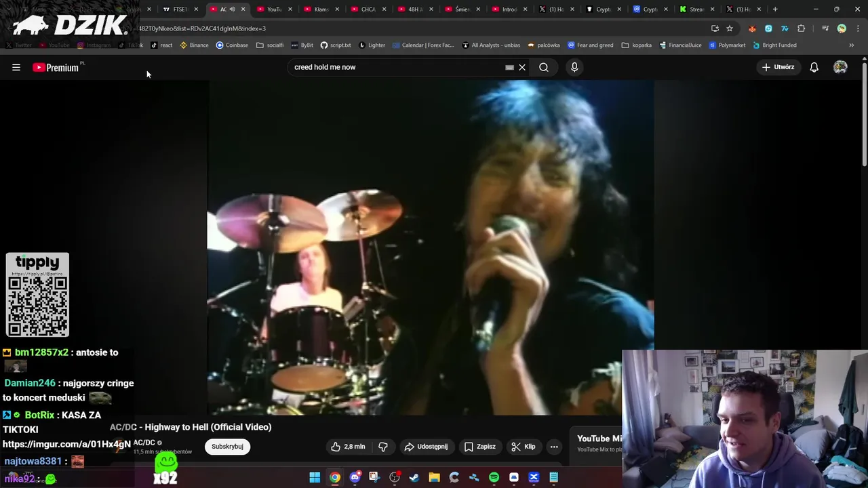Open the Chrome profile avatar
Viewport: 868px width, 488px height.
coord(842,28)
